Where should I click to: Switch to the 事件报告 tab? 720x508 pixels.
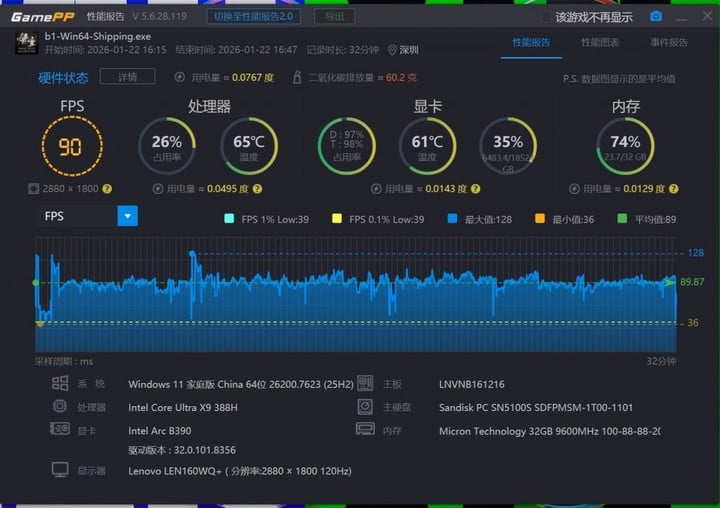(669, 43)
